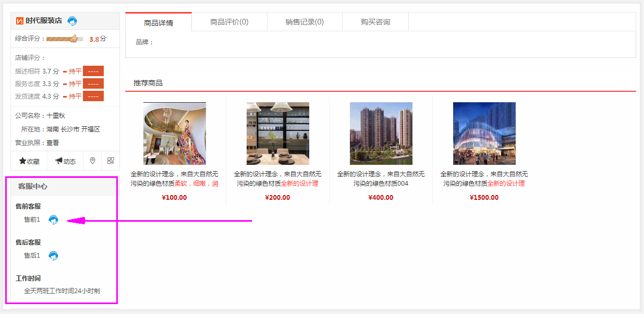This screenshot has width=644, height=314.
Task: Click the location pin icon
Action: pos(92,161)
